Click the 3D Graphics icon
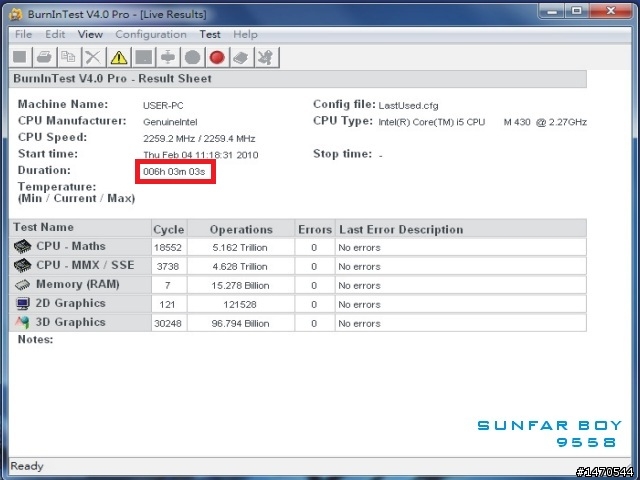Viewport: 640px width, 480px height. 22,322
